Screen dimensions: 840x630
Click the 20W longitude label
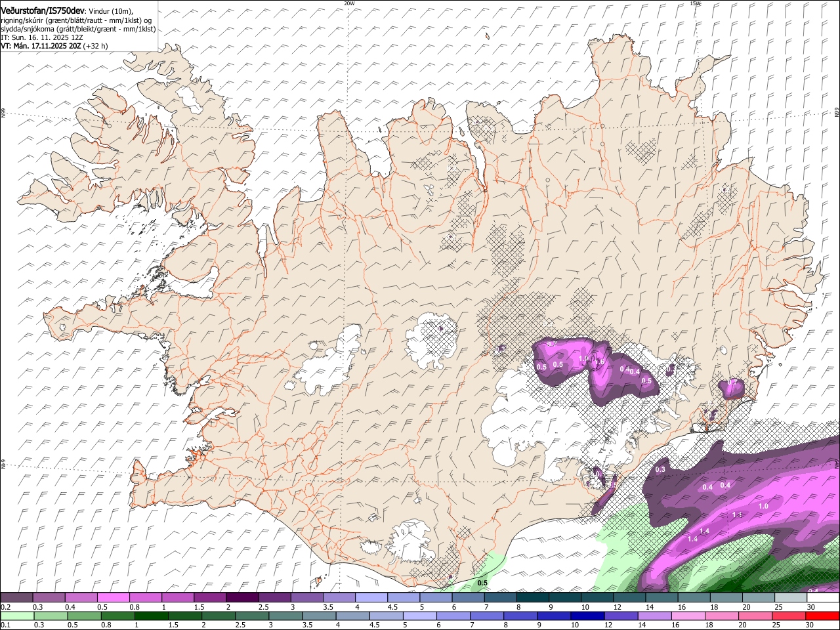click(349, 3)
